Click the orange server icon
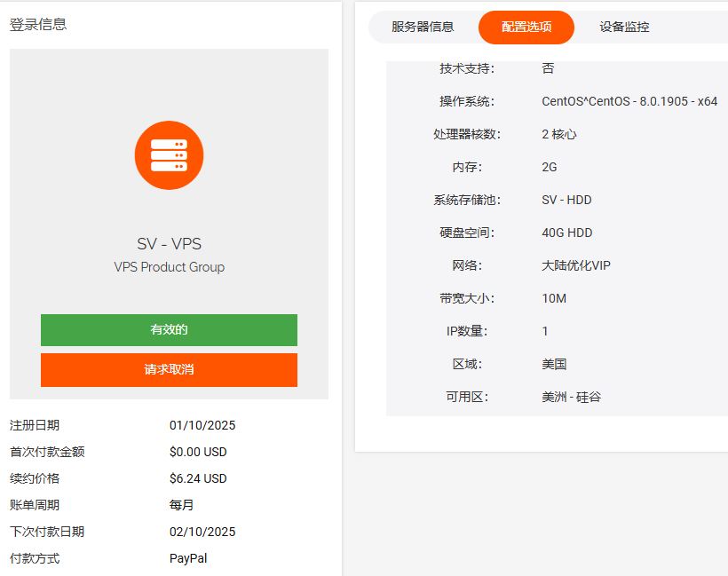 [169, 155]
